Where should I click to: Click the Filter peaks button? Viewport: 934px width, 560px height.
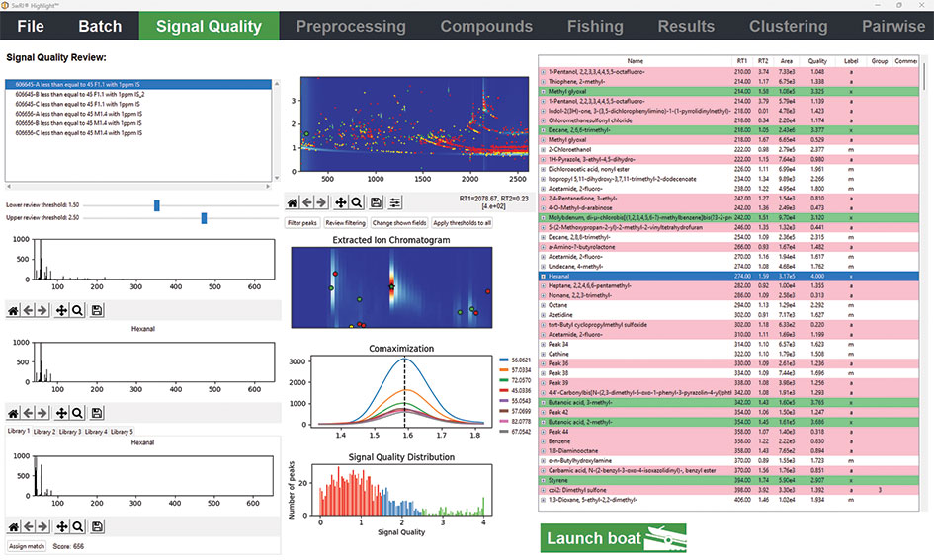tap(302, 224)
